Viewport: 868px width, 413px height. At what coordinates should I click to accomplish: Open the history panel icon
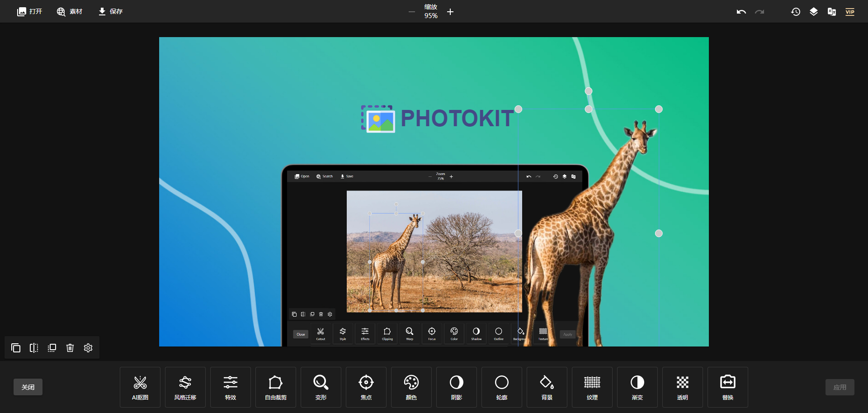click(796, 12)
